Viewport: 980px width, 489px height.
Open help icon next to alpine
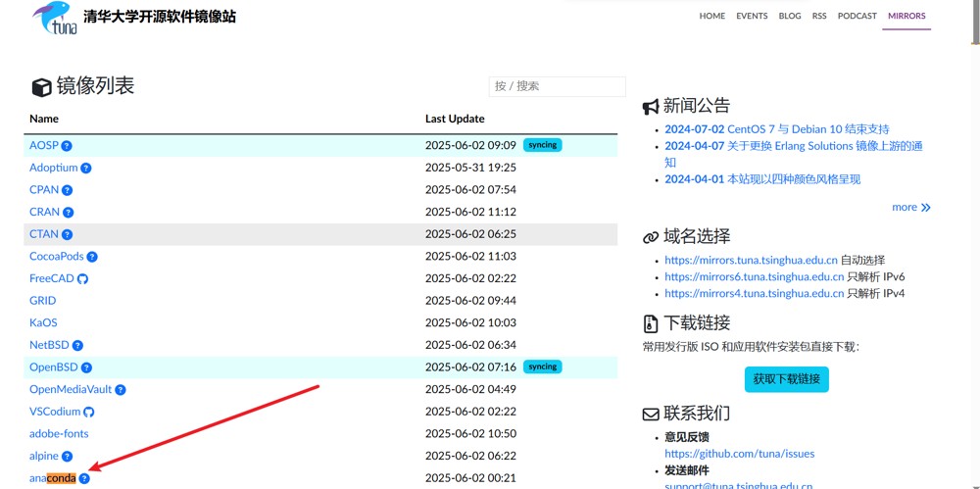pyautogui.click(x=67, y=457)
